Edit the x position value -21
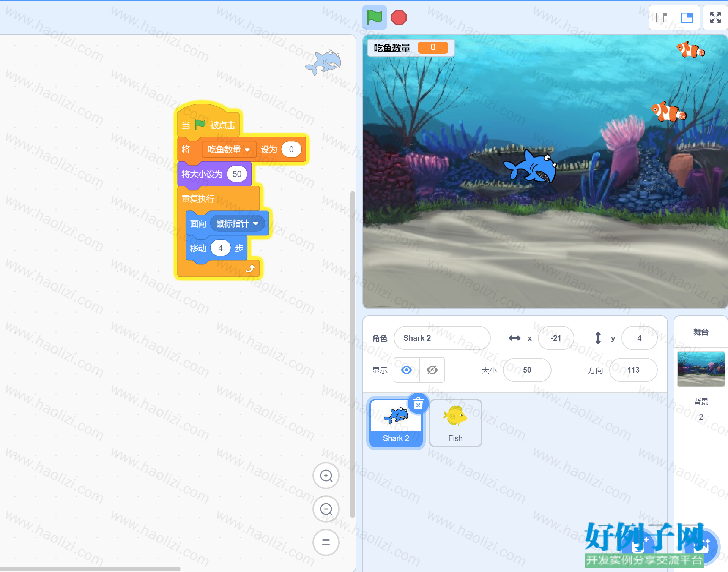728x572 pixels. pyautogui.click(x=556, y=338)
